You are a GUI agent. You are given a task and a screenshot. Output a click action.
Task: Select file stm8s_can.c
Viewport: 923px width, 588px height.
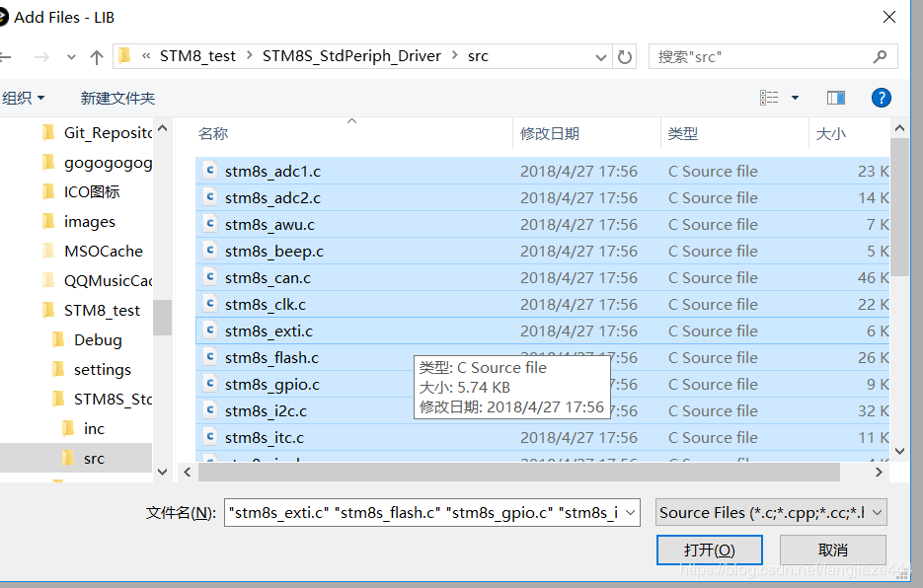[x=542, y=278]
